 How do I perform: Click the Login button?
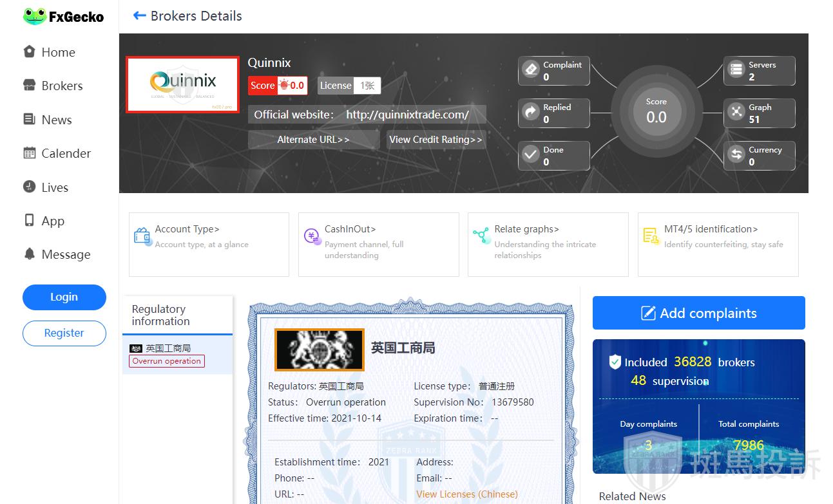[64, 297]
